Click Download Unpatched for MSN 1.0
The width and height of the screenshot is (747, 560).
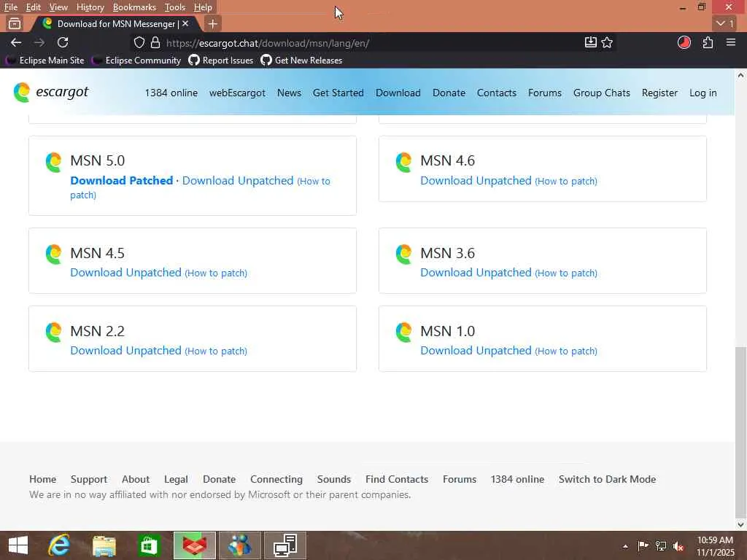click(x=476, y=351)
